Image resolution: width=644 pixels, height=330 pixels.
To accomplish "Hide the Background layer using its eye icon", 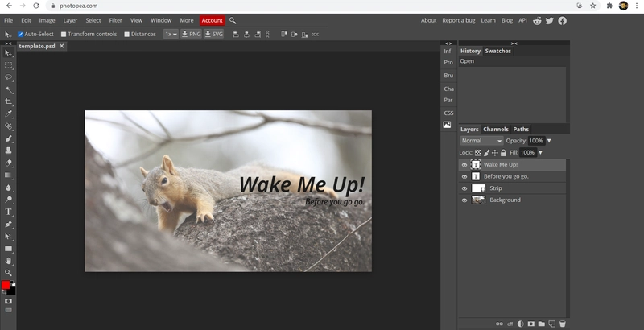I will [464, 200].
